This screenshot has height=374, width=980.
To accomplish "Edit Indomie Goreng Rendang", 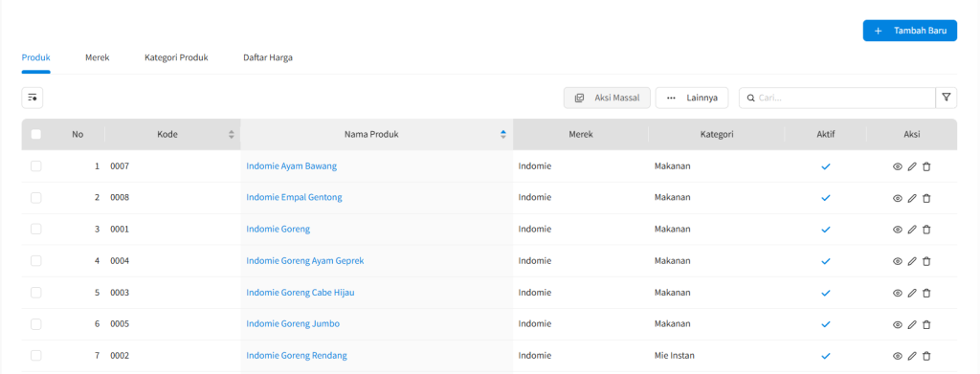I will [912, 356].
